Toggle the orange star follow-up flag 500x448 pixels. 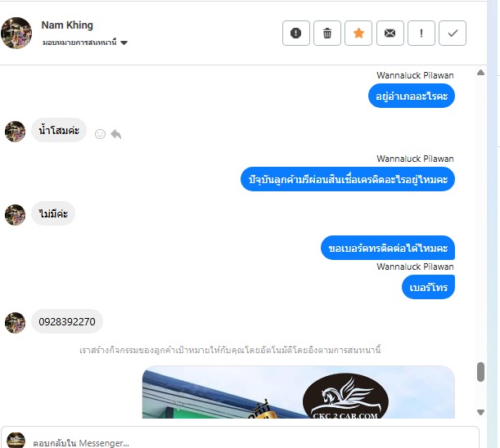(x=358, y=34)
